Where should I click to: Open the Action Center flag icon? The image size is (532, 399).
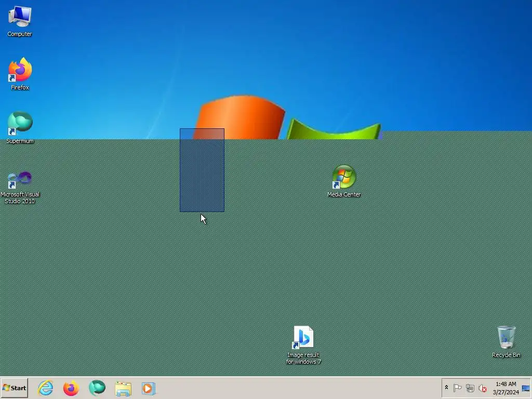(x=457, y=388)
